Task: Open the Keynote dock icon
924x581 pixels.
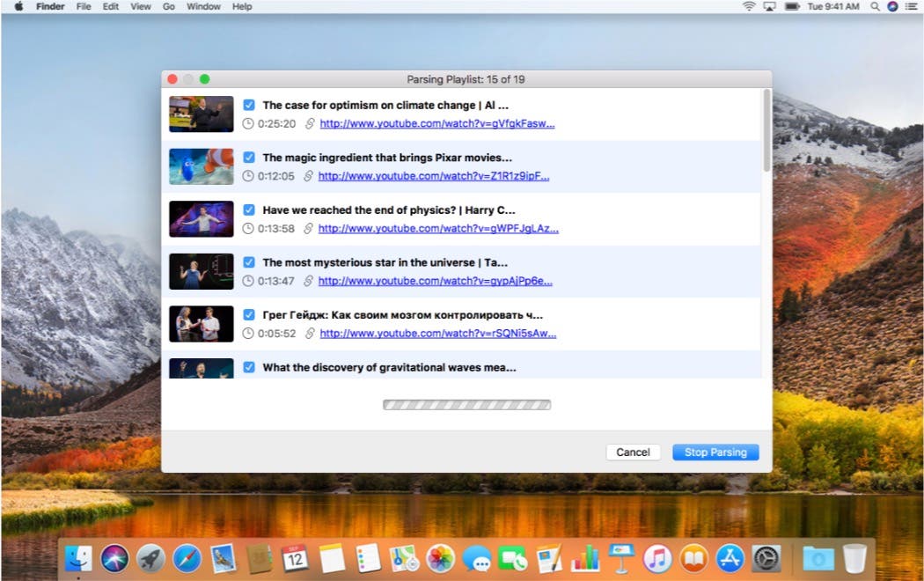Action: click(x=620, y=558)
